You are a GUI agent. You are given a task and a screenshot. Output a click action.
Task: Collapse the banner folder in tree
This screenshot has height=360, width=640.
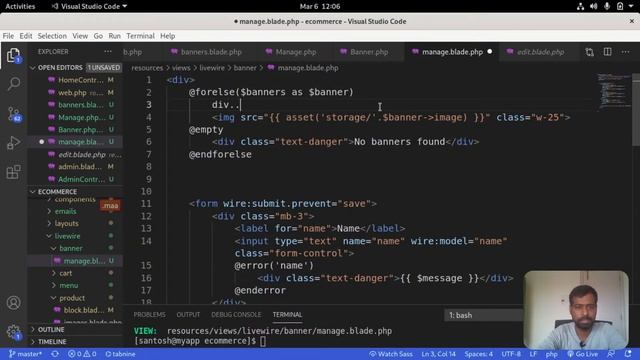click(71, 248)
